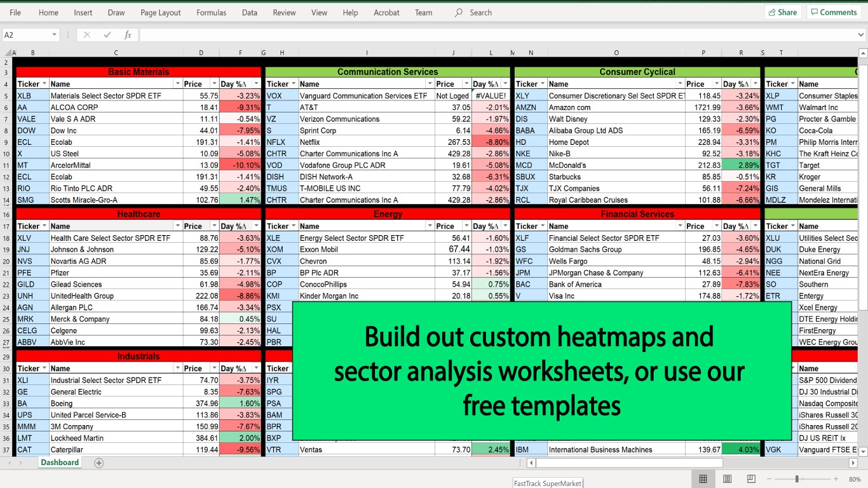Click the Goldman Sachs Group cell

[616, 250]
